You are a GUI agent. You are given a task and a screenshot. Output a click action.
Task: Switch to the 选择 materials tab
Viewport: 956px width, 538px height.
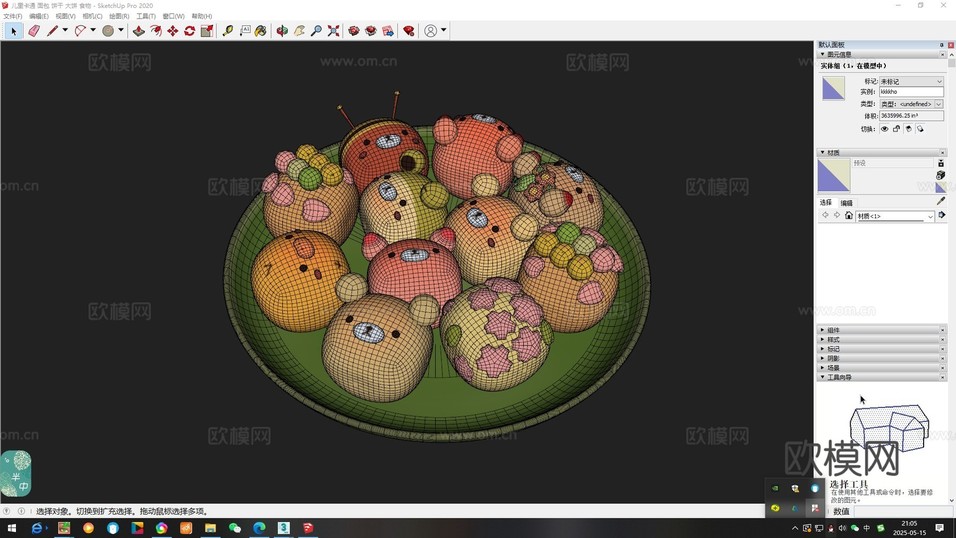[x=826, y=203]
